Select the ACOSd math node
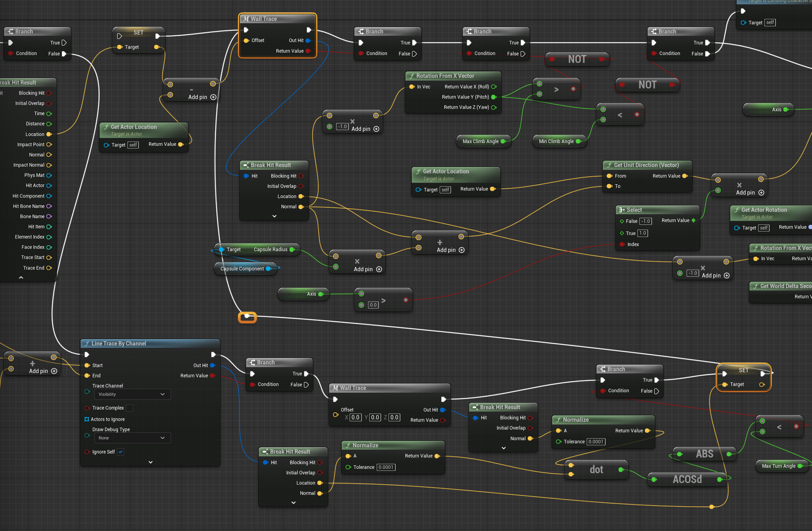 pos(687,480)
